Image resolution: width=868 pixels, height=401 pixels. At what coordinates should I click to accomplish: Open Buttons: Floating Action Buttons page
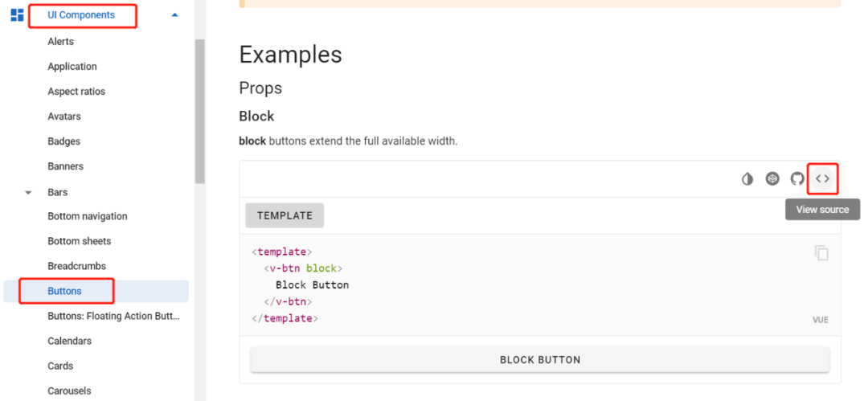click(114, 317)
